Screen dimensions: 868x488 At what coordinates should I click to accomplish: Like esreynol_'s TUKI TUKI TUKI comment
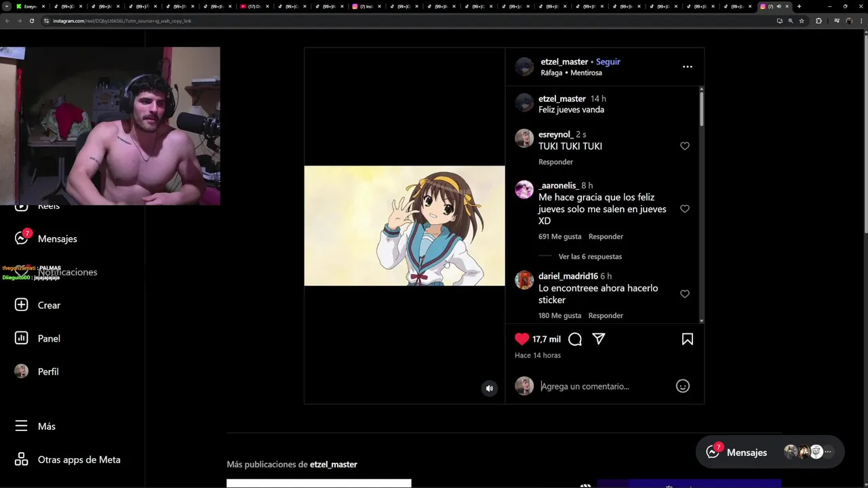685,146
